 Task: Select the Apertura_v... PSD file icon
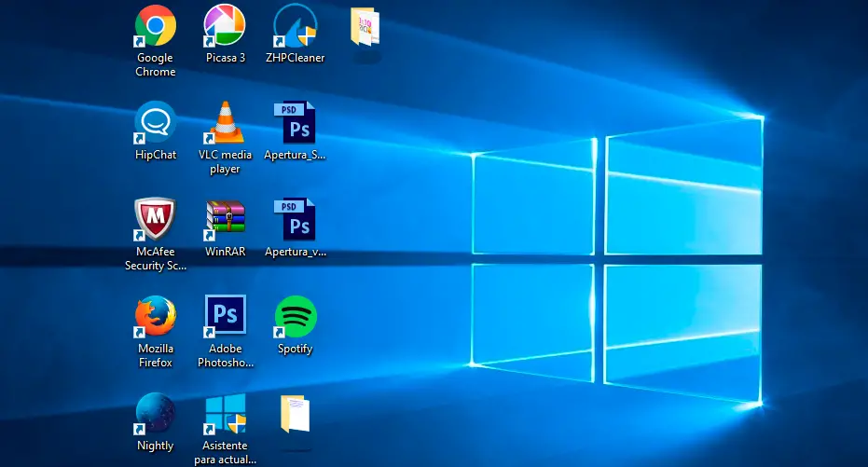[295, 219]
